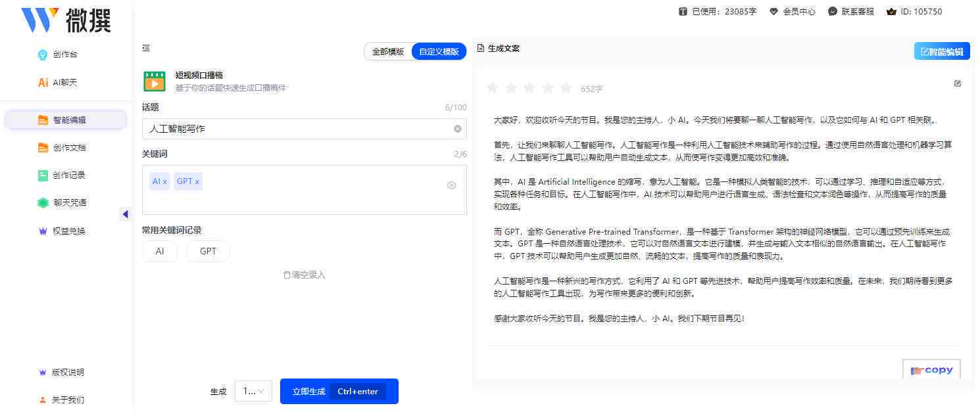The width and height of the screenshot is (980, 414).
Task: Click 清空录入 to clear the form
Action: pos(304,275)
